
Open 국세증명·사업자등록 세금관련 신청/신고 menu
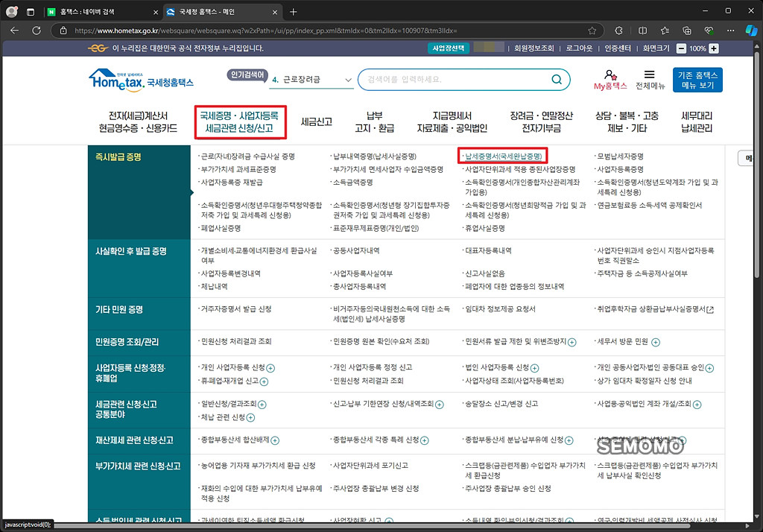pyautogui.click(x=240, y=122)
